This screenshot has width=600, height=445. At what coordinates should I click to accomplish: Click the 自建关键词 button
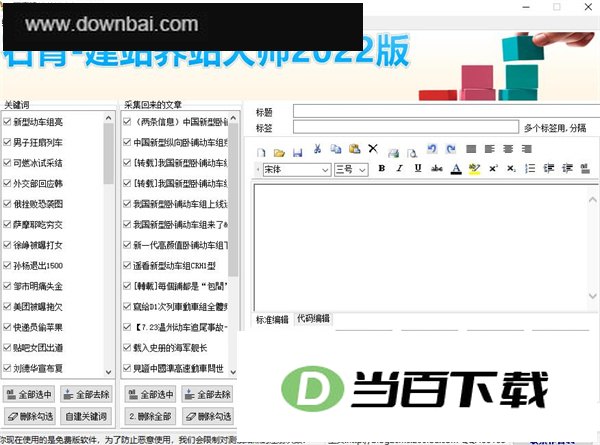[x=86, y=416]
